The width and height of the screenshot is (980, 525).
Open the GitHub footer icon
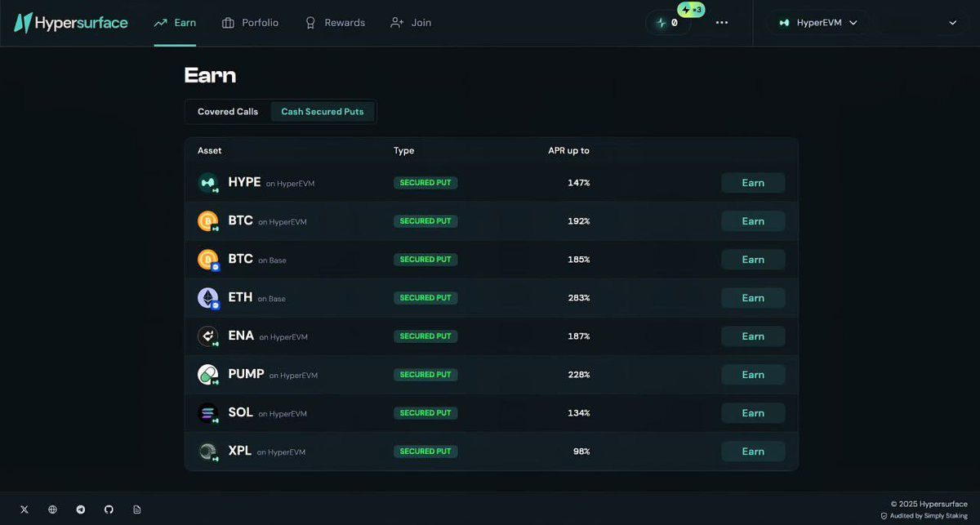point(109,509)
